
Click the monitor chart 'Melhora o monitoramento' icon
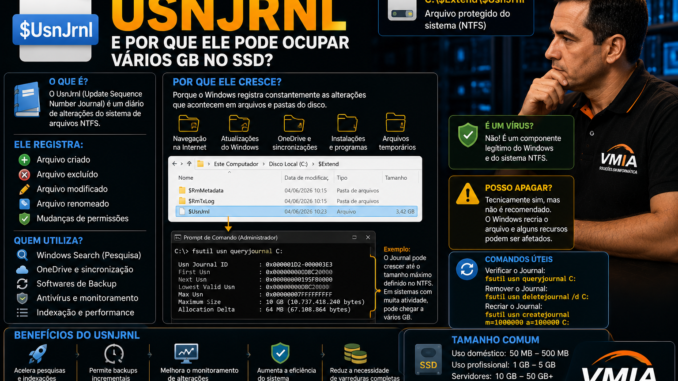[x=186, y=353]
